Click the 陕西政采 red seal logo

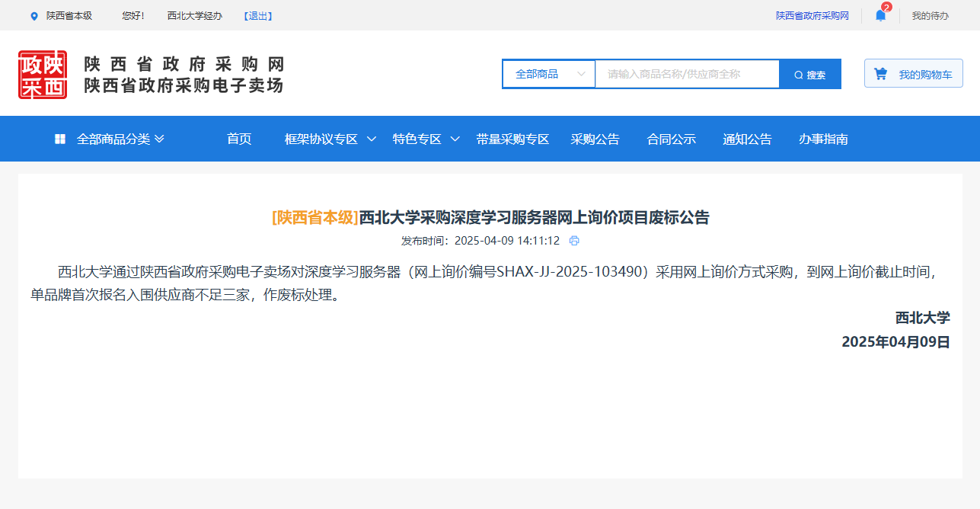coord(43,75)
